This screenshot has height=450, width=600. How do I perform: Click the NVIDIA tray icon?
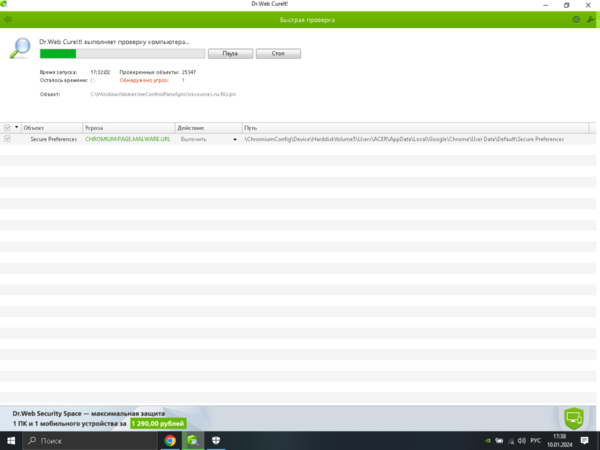pos(488,441)
